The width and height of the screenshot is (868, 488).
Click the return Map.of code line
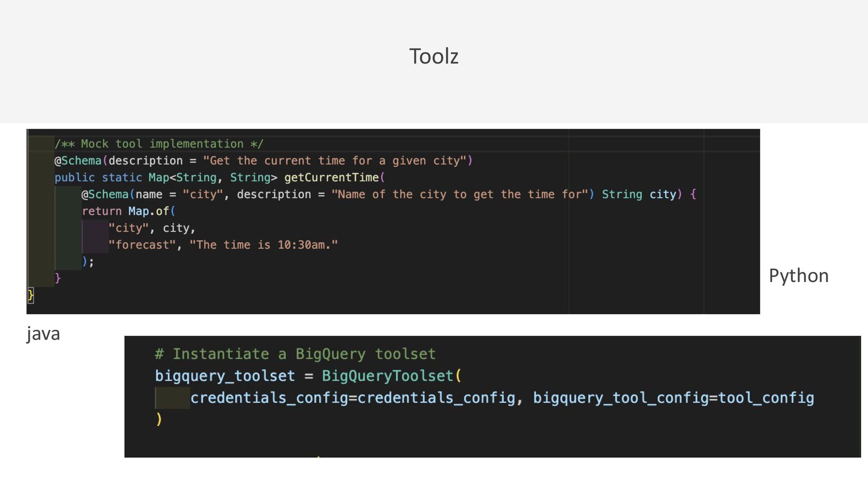click(x=128, y=211)
